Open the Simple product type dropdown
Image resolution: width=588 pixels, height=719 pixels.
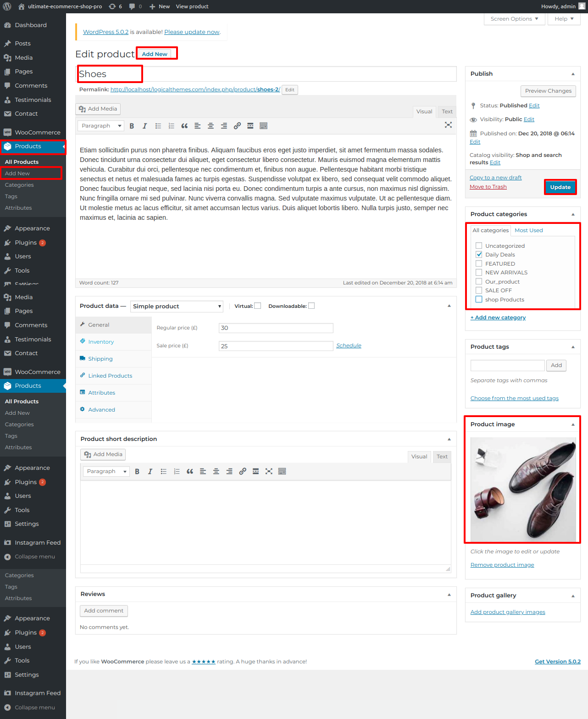(x=177, y=307)
